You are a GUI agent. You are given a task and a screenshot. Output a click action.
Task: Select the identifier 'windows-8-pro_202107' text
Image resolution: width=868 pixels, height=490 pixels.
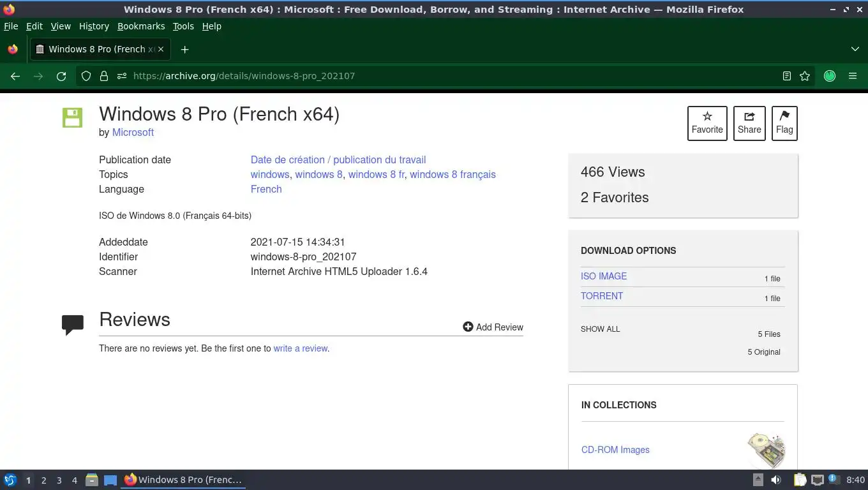[x=303, y=256]
